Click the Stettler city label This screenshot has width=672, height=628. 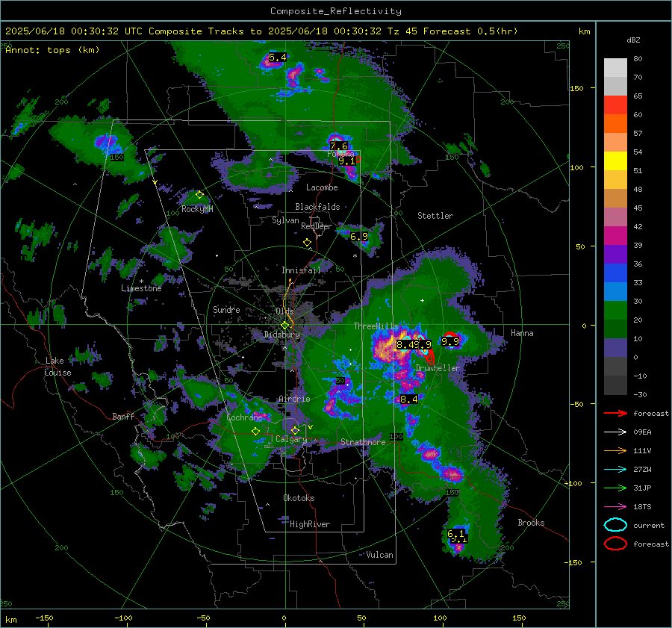point(435,216)
